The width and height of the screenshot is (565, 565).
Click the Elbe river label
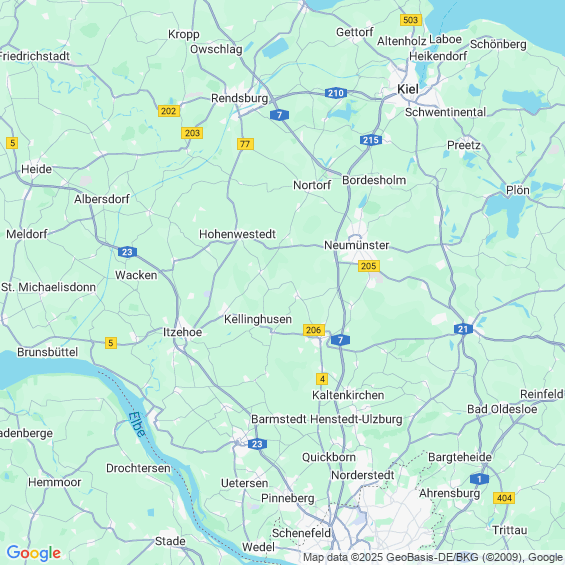(x=137, y=424)
